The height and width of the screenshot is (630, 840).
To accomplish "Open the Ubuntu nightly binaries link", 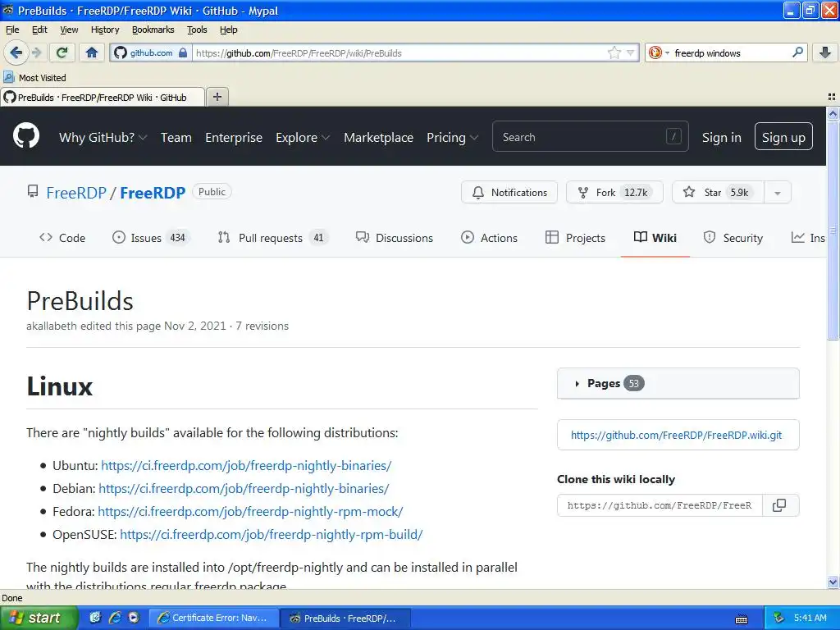I will pos(246,466).
